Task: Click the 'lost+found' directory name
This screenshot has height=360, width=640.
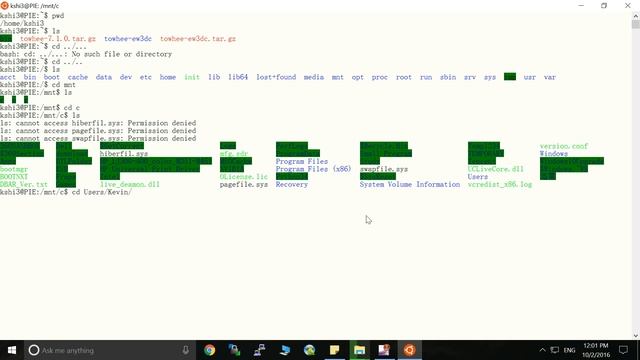Action: coord(276,77)
